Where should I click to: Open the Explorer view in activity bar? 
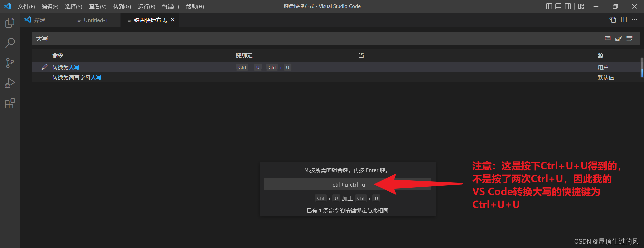click(x=10, y=23)
